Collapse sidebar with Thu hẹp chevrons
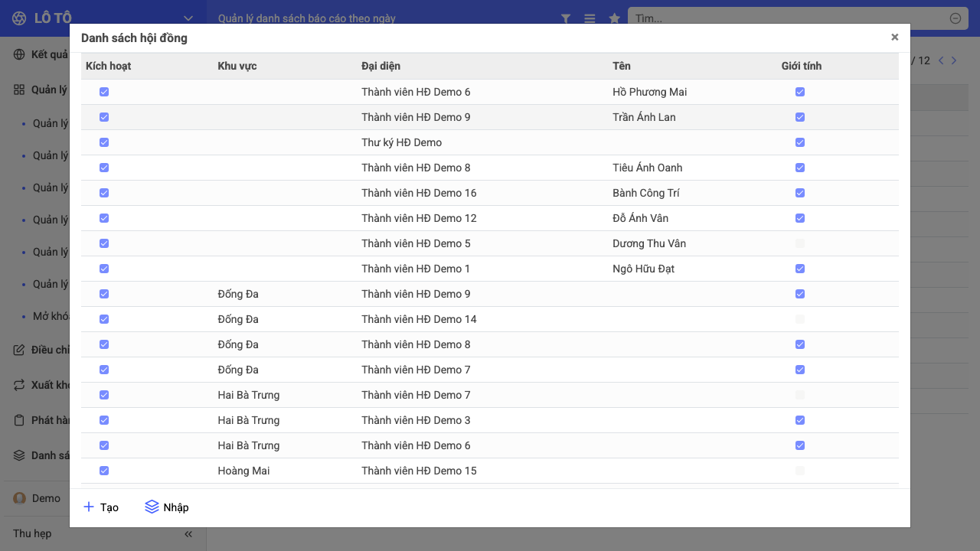The image size is (980, 551). click(x=188, y=534)
